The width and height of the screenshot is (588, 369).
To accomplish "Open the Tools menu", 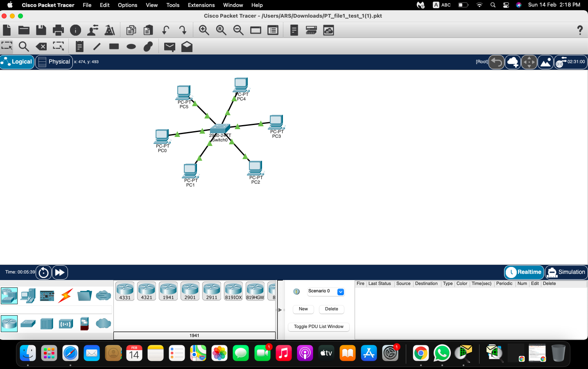I will [173, 5].
